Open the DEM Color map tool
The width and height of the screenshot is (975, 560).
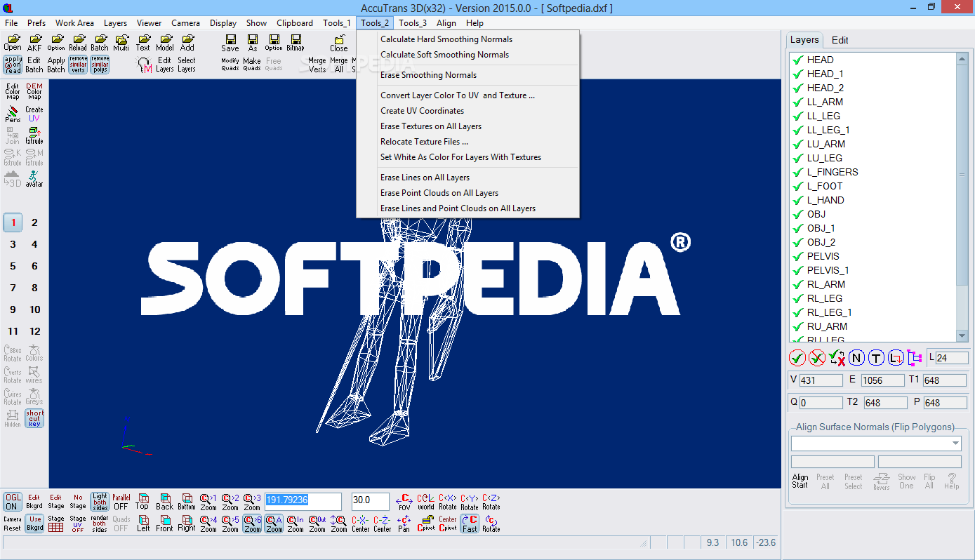34,92
